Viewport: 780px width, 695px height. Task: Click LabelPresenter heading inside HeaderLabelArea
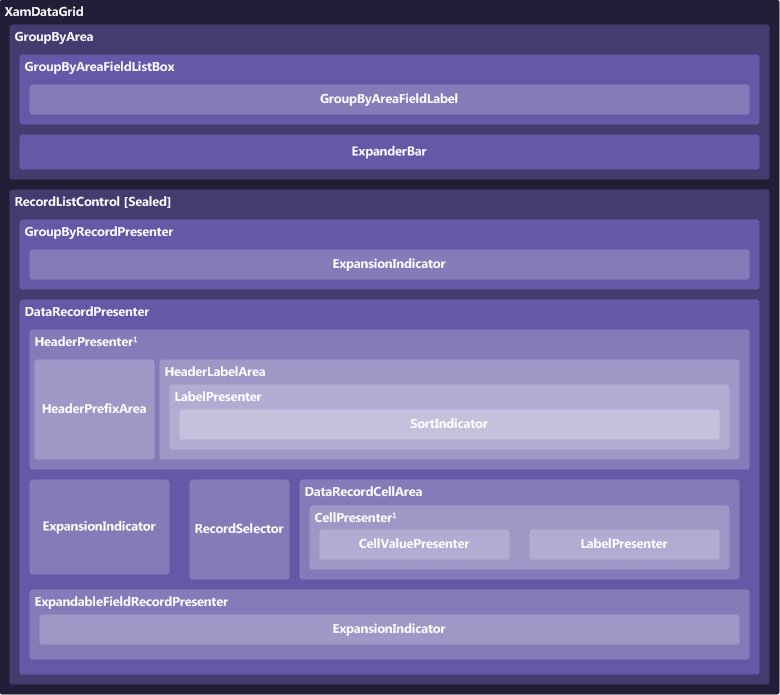pyautogui.click(x=218, y=397)
